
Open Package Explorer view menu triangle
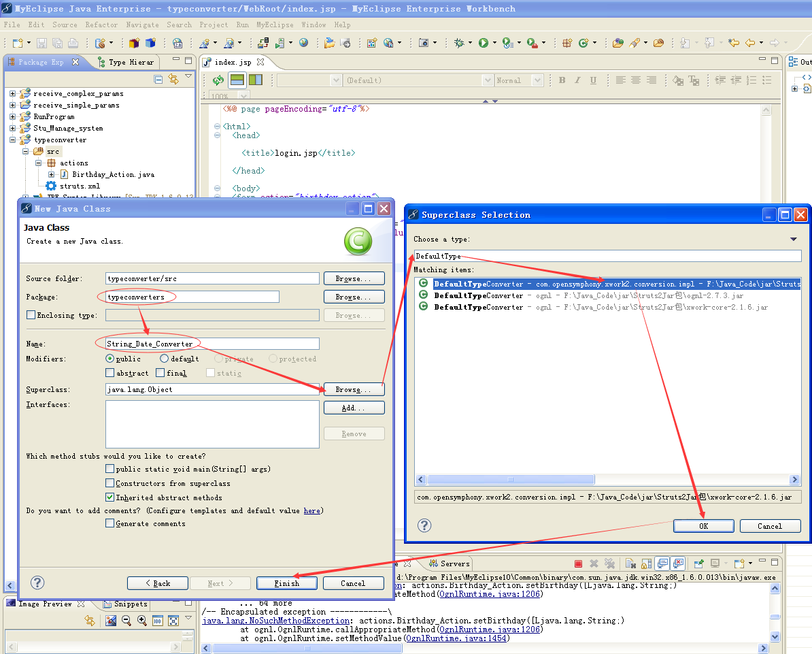[x=188, y=76]
